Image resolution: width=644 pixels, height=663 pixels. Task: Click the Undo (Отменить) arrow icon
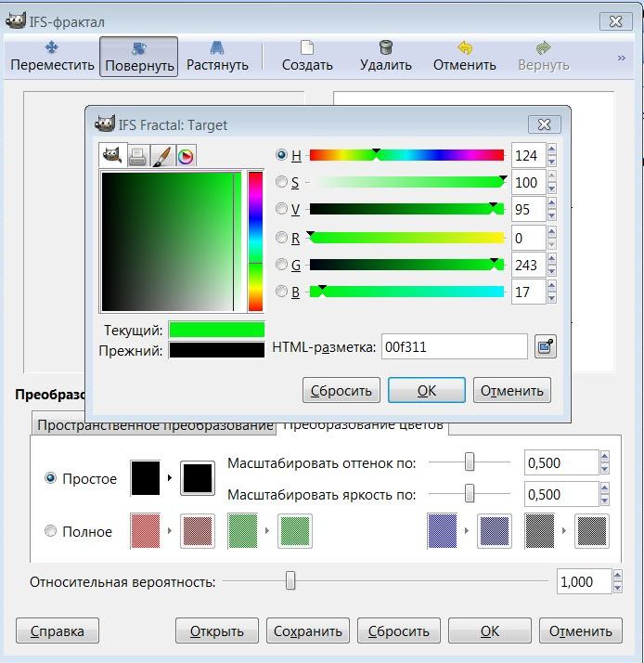(x=465, y=56)
